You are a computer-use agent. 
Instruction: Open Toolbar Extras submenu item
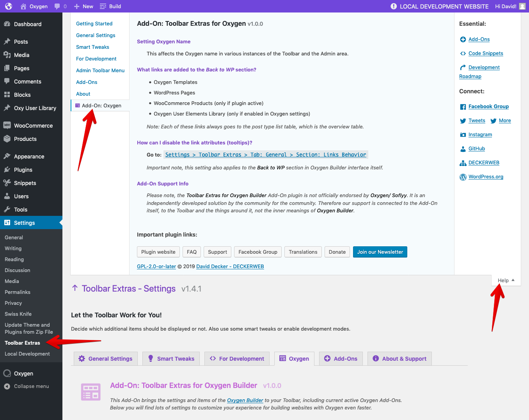(22, 343)
